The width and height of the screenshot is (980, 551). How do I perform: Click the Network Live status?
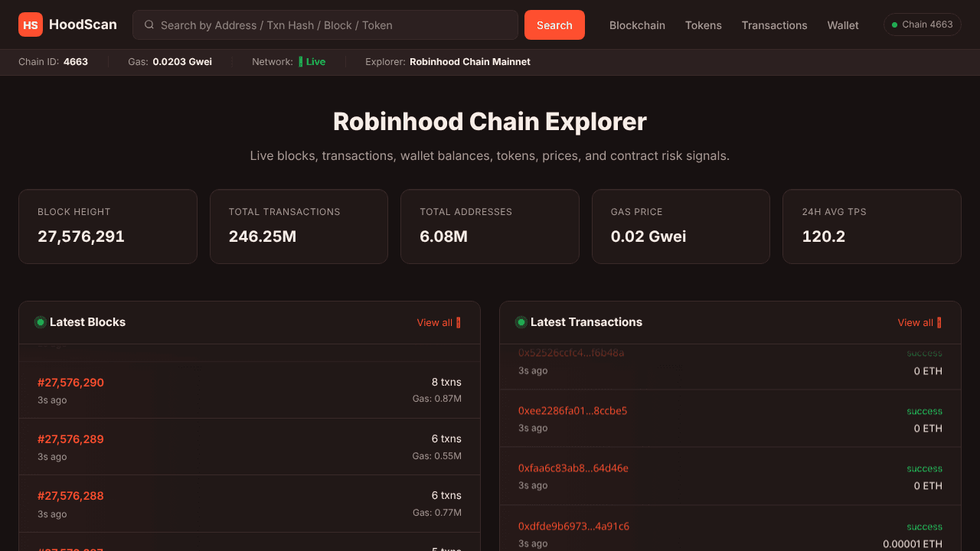point(312,61)
